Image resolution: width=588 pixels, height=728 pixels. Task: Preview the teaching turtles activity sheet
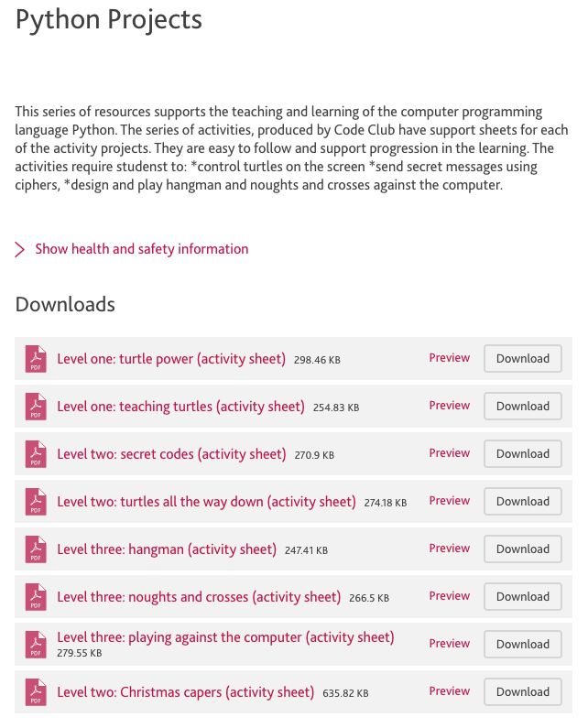coord(449,406)
